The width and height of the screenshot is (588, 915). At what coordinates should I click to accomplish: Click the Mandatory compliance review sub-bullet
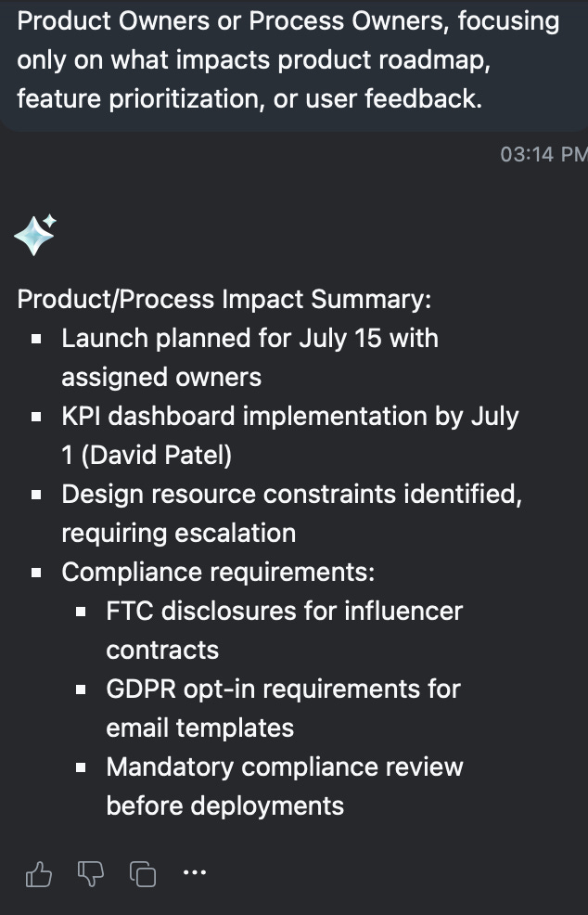[285, 786]
